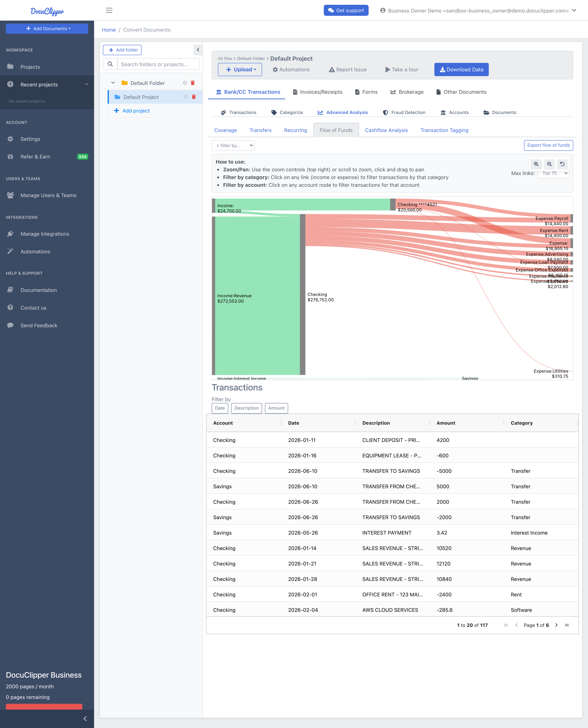Open the filter by dropdown

pyautogui.click(x=233, y=145)
